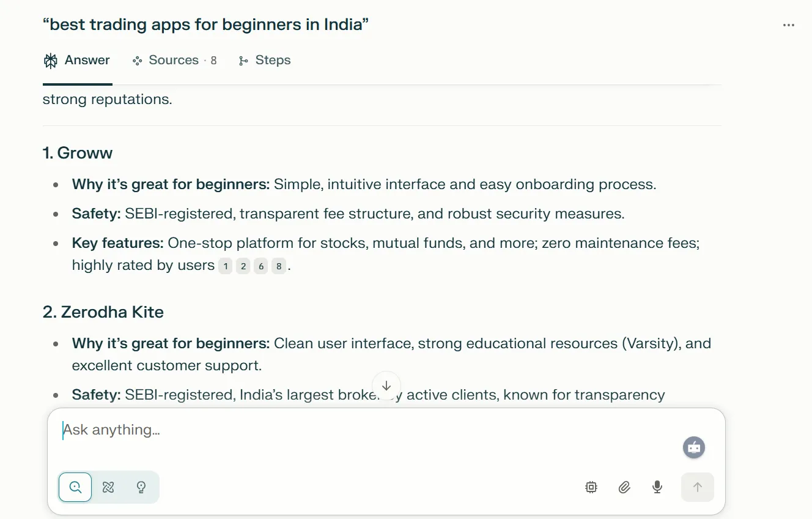The image size is (812, 519).
Task: Open the Steps tab
Action: [x=264, y=60]
